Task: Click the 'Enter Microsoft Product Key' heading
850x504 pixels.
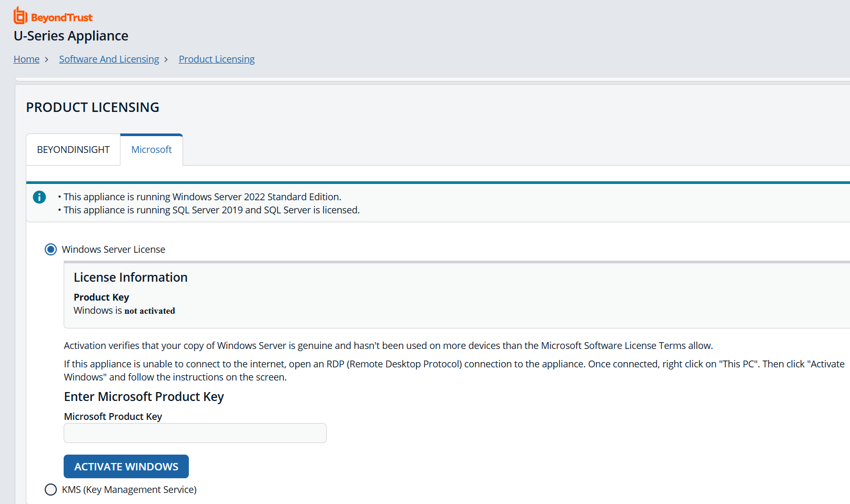Action: pyautogui.click(x=144, y=397)
